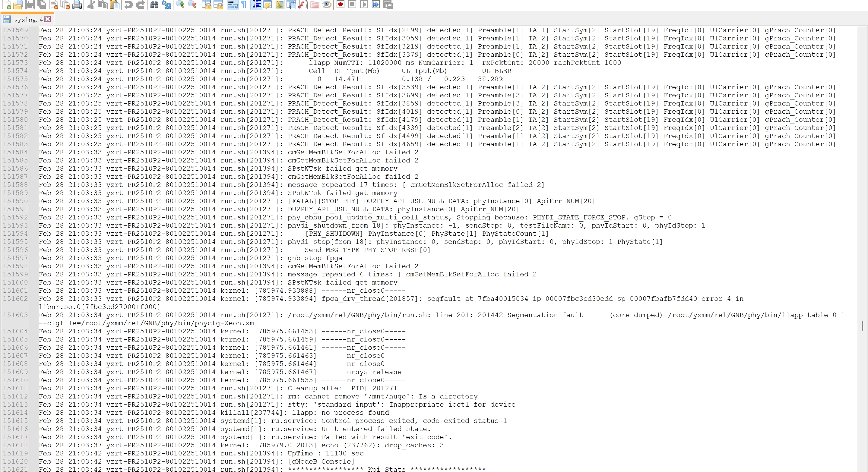Click 'UpTime : 11130 sec' log text
The height and width of the screenshot is (472, 868).
325,453
